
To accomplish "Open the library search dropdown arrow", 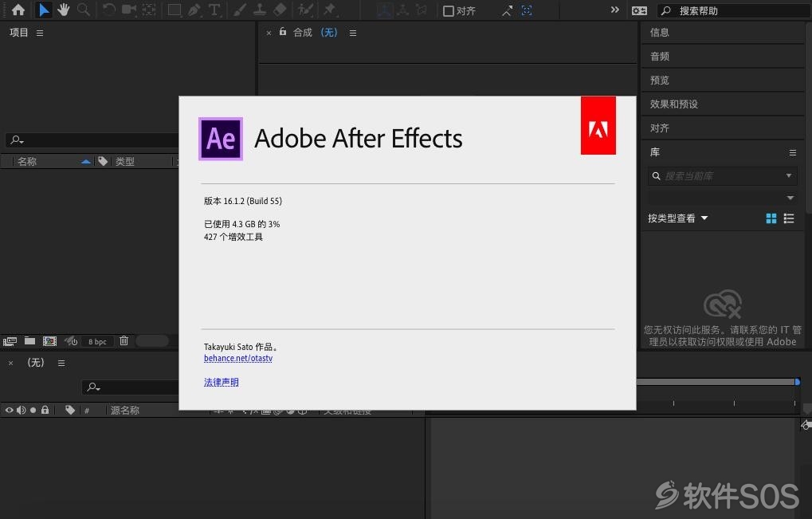I will point(789,176).
